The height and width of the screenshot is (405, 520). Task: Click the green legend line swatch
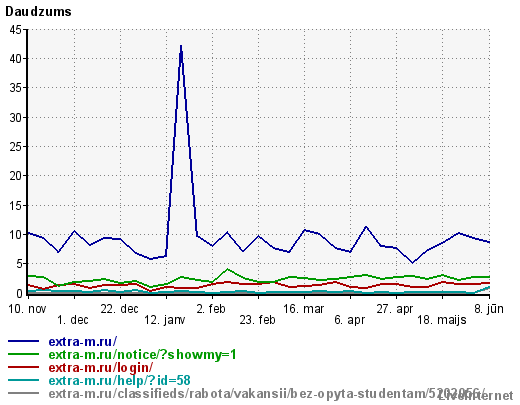tap(23, 354)
